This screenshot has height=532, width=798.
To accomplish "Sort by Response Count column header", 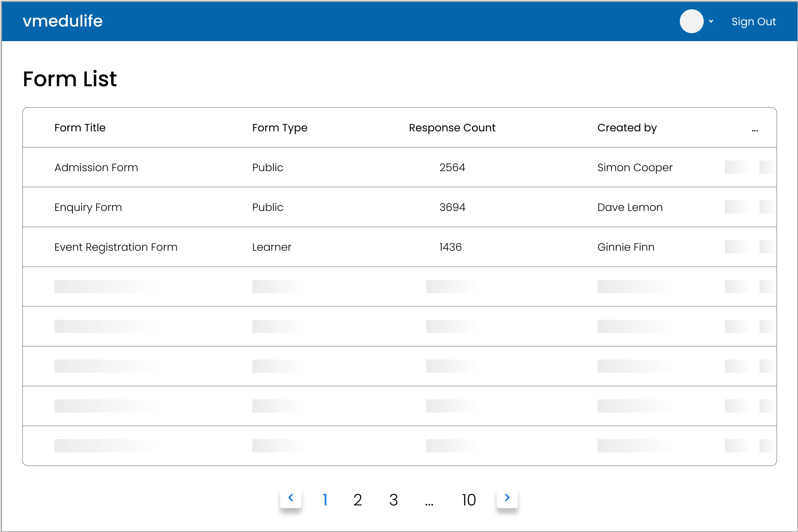I will point(452,128).
